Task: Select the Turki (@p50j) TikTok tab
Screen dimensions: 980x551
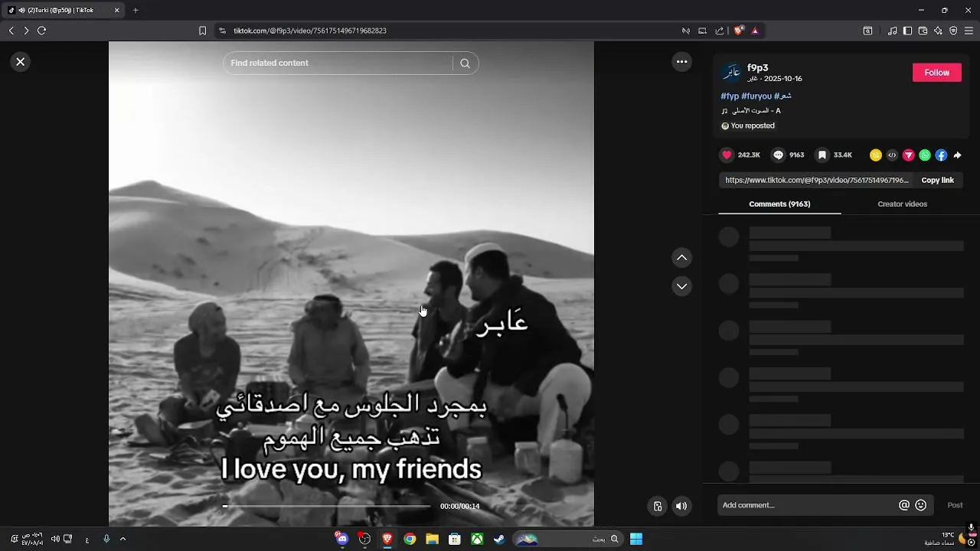Action: coord(64,10)
